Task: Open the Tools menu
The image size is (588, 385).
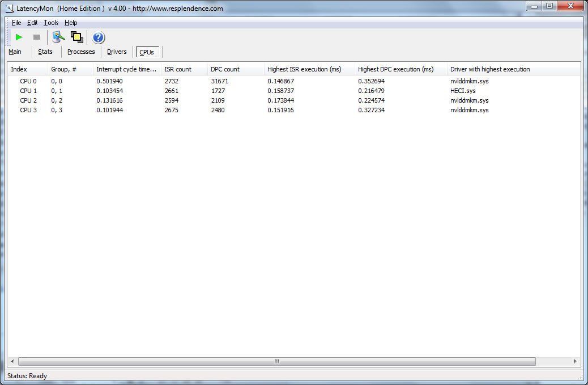Action: [51, 23]
